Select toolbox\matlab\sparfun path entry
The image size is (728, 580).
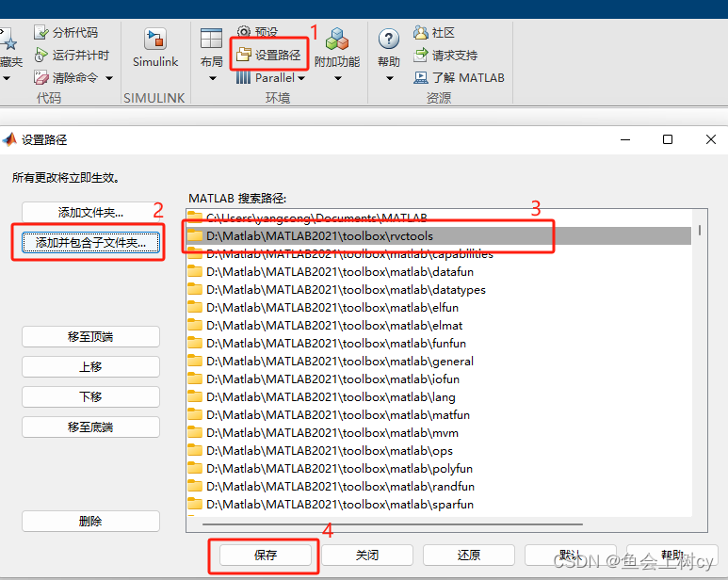pos(439,504)
